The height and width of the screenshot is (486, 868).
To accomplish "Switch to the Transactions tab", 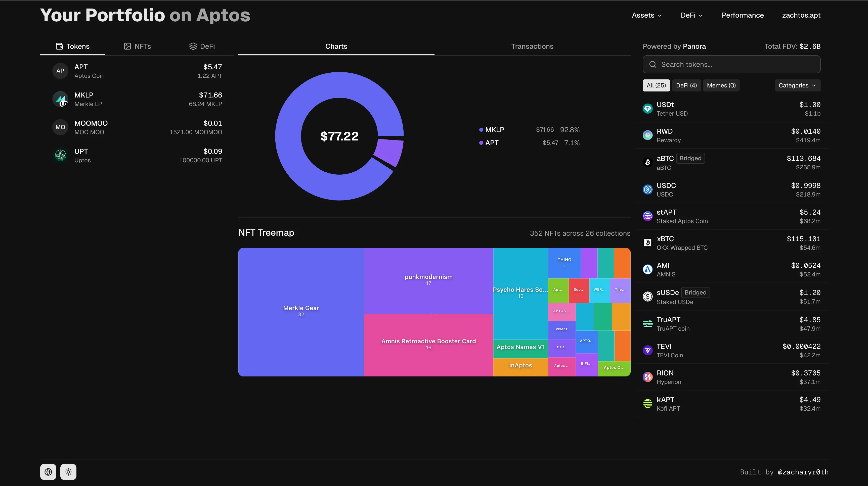I will [532, 46].
